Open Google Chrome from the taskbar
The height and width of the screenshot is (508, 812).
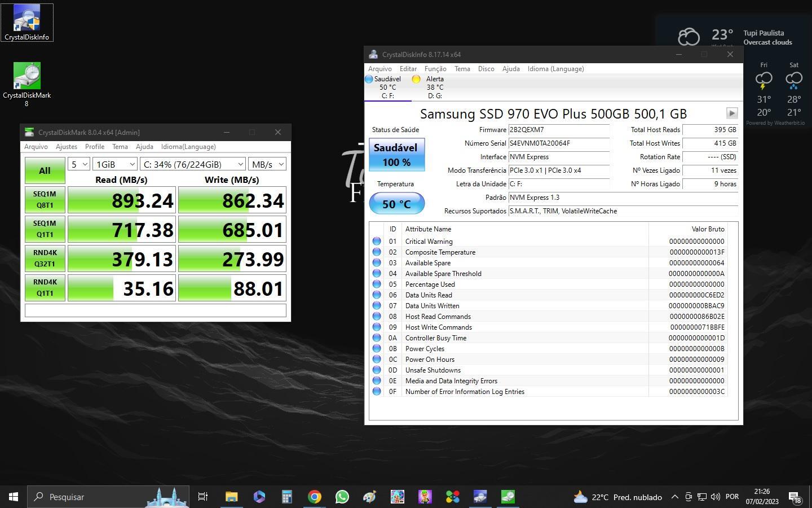[x=314, y=497]
